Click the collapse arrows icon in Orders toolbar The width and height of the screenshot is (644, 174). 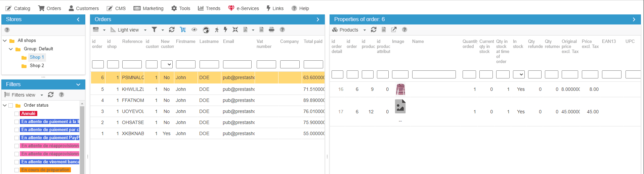point(235,30)
